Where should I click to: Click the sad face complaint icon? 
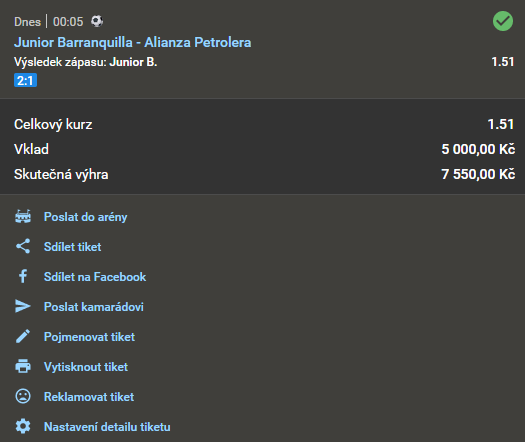coord(23,396)
